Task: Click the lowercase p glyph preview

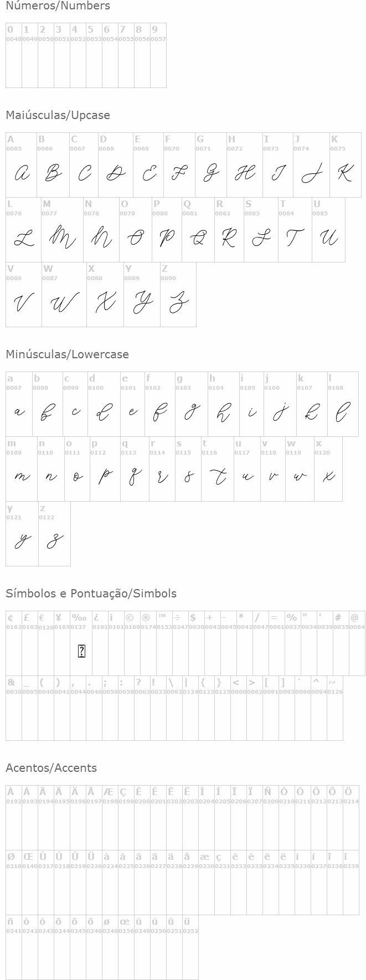Action: pos(105,476)
